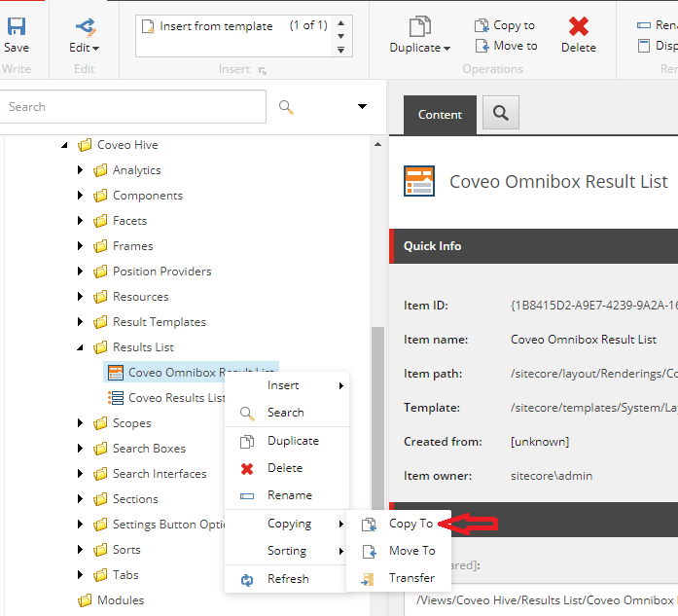Open the search tab with magnifier icon
Viewport: 678px width, 616px height.
coord(501,114)
